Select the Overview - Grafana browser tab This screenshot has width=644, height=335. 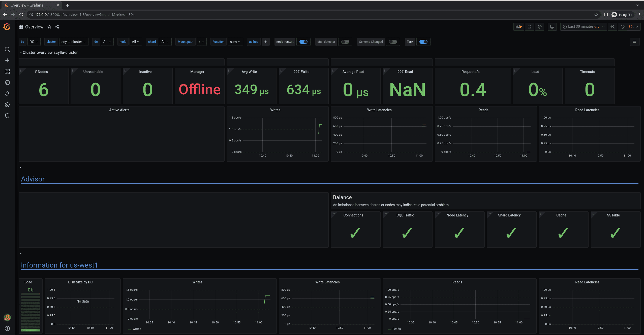coord(32,5)
